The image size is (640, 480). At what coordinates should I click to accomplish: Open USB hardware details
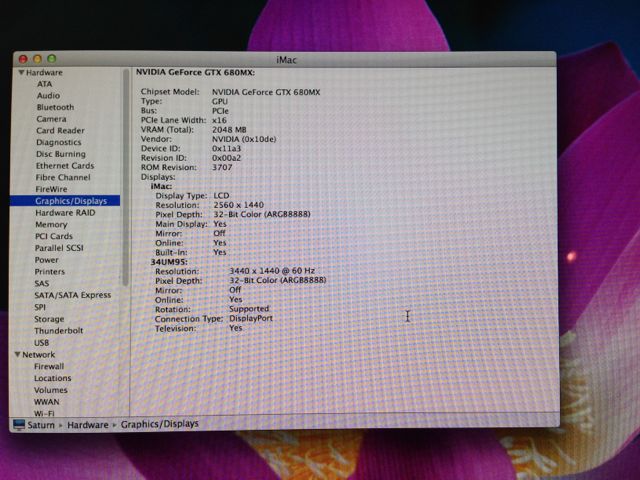pyautogui.click(x=42, y=342)
